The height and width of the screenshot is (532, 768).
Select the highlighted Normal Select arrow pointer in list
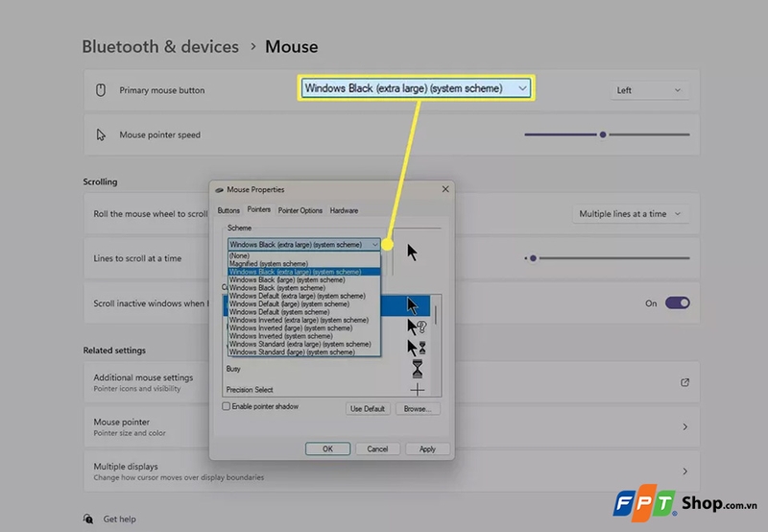(413, 305)
